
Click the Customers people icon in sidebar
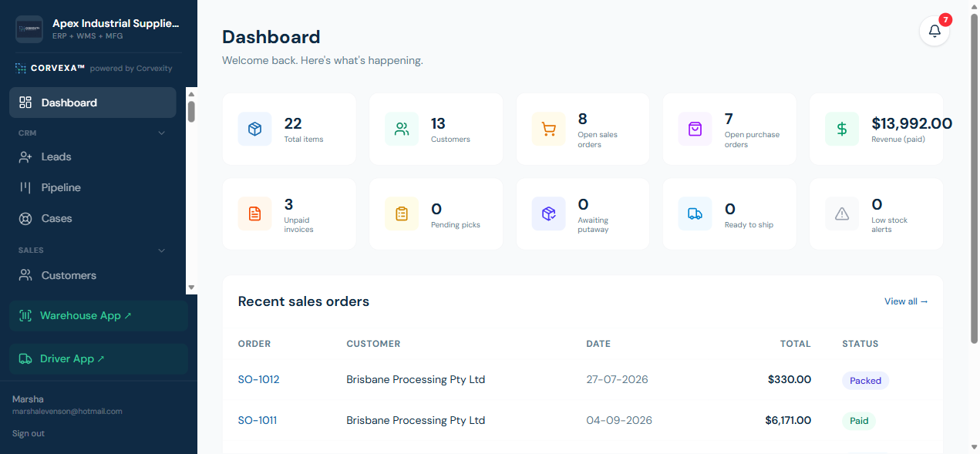(x=25, y=275)
